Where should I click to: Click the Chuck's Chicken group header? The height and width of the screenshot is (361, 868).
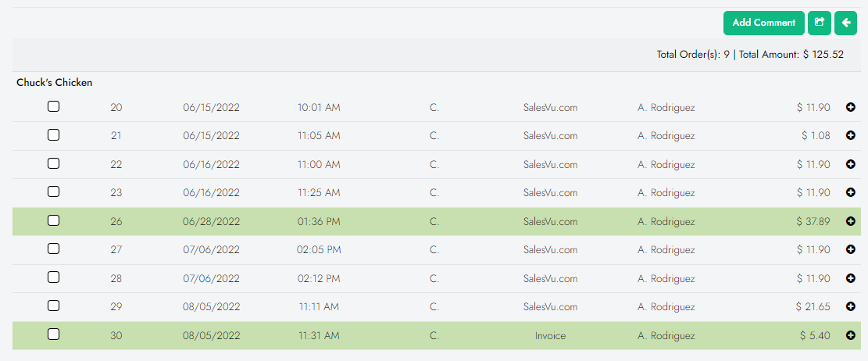pyautogui.click(x=55, y=82)
